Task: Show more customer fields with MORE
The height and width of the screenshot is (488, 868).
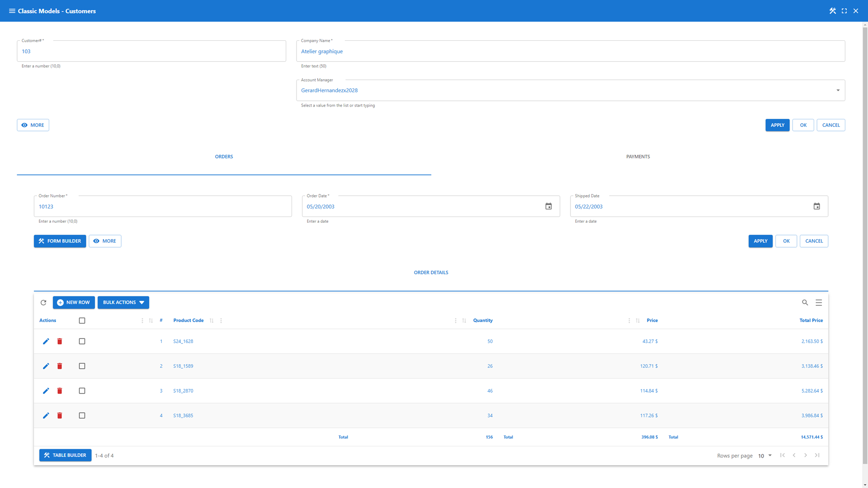Action: coord(33,125)
